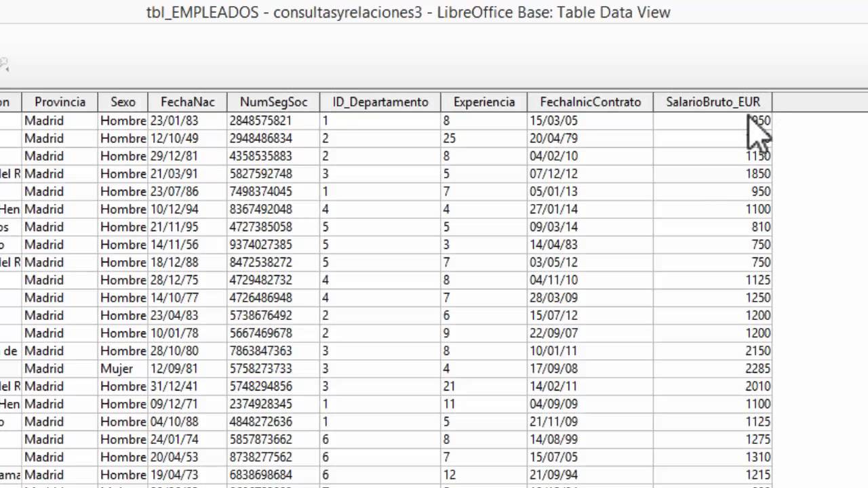Viewport: 868px width, 488px height.
Task: Select the birth date 10/12/94
Action: click(187, 209)
